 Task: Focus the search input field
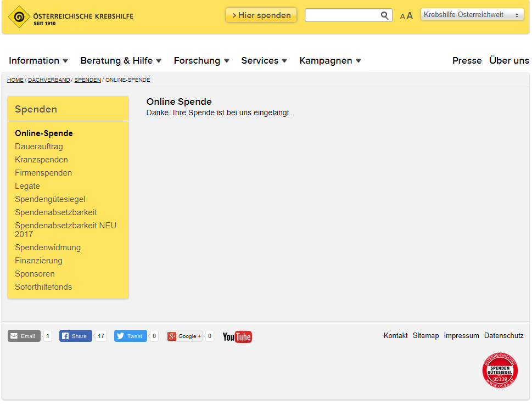point(343,15)
